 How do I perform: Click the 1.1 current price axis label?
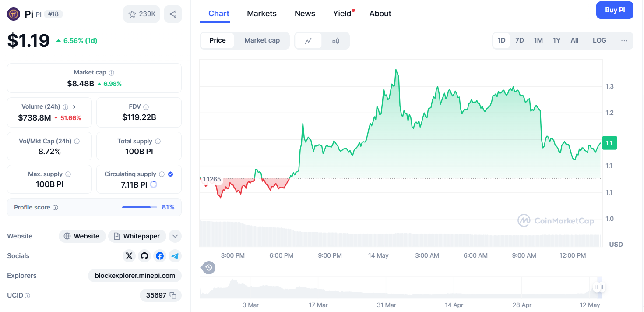pyautogui.click(x=609, y=143)
